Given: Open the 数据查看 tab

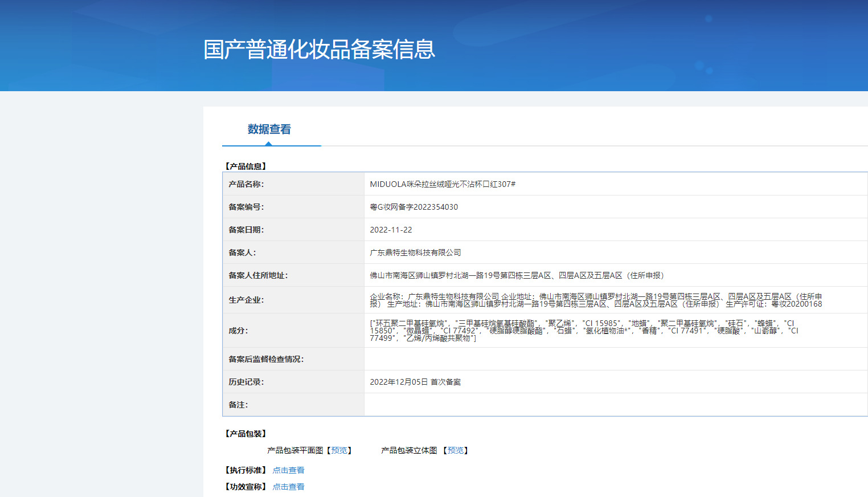Looking at the screenshot, I should [x=269, y=129].
